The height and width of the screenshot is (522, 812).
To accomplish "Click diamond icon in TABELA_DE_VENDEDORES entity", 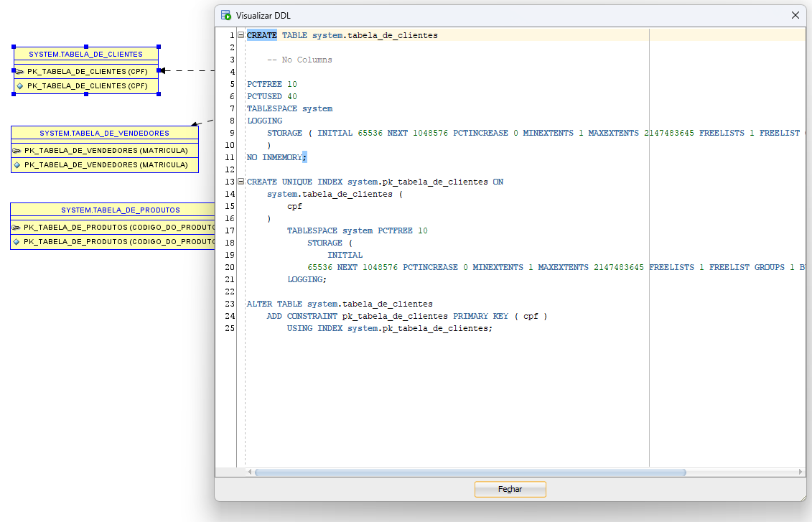I will pyautogui.click(x=17, y=165).
